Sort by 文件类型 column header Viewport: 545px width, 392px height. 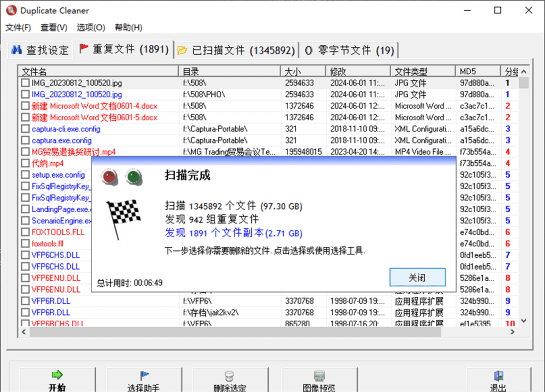423,71
